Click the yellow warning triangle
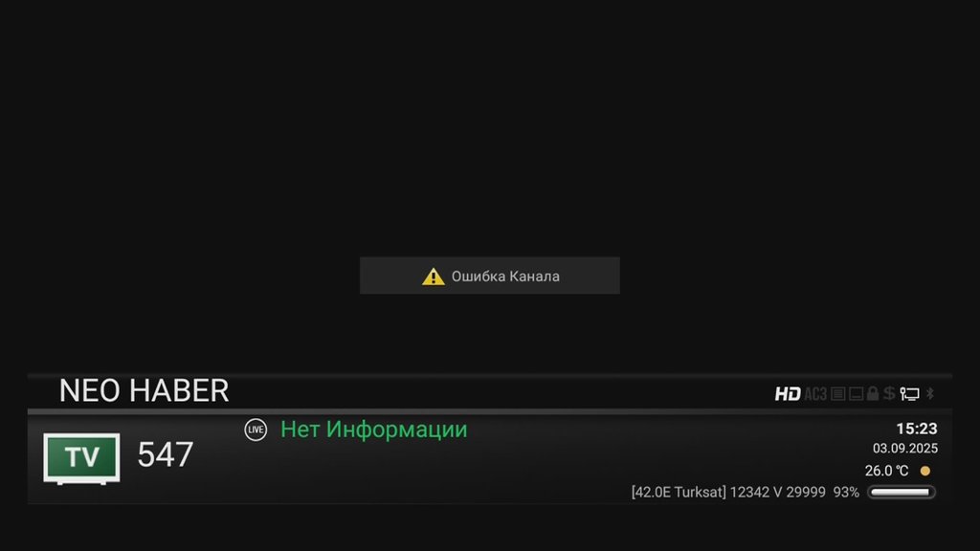Image resolution: width=980 pixels, height=551 pixels. coord(434,276)
